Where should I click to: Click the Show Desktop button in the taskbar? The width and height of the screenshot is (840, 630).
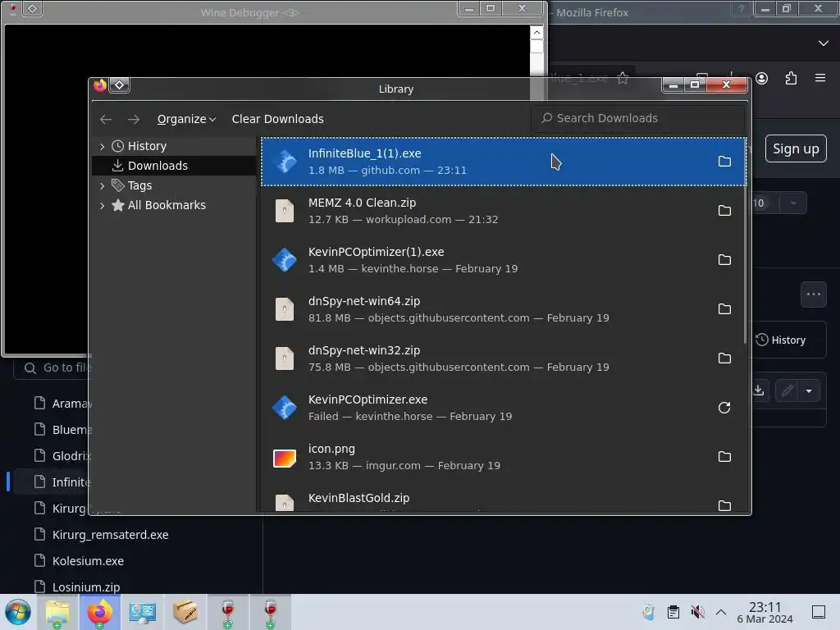pos(819,612)
